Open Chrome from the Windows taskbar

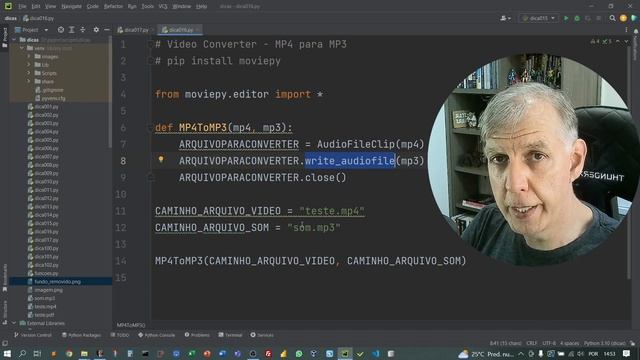(x=69, y=353)
